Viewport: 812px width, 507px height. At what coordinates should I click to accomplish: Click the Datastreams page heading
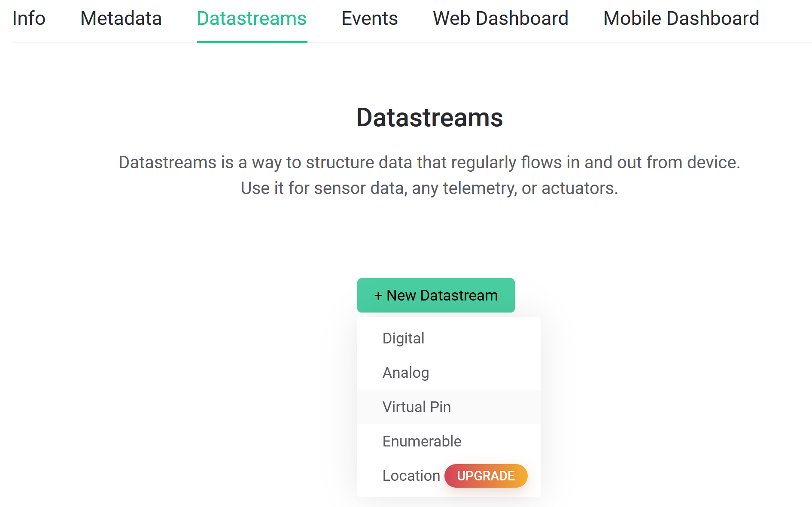click(x=429, y=118)
